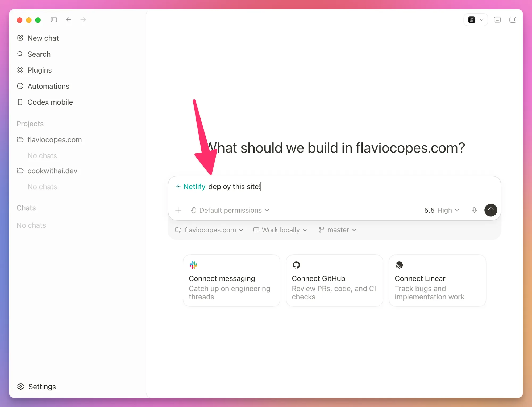
Task: Start a New chat
Action: (x=38, y=38)
